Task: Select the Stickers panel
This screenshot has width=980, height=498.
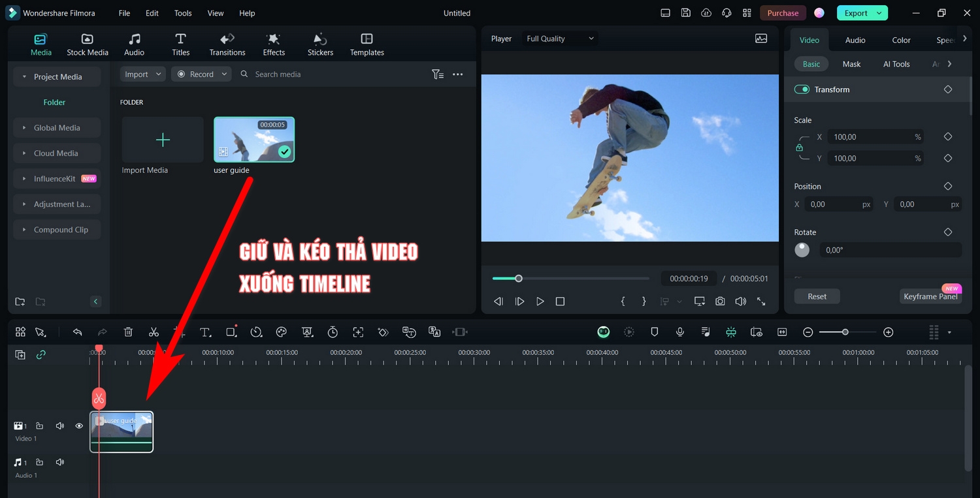Action: (x=320, y=44)
